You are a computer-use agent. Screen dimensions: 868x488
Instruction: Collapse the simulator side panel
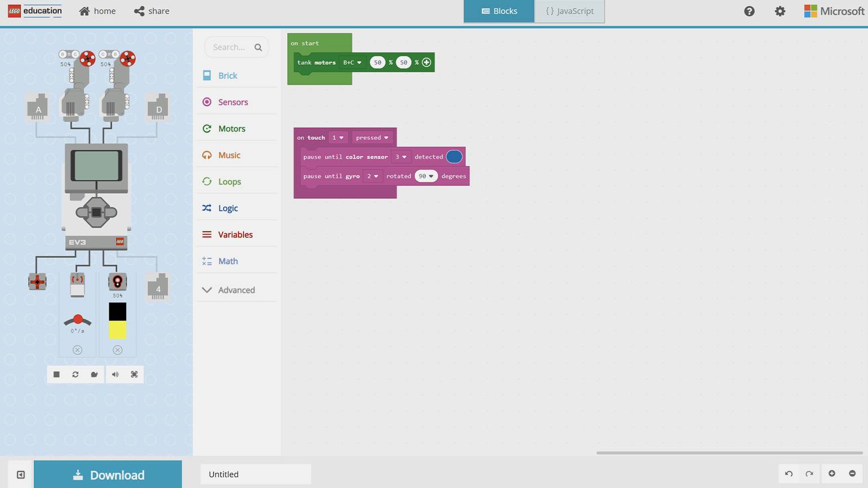(21, 474)
